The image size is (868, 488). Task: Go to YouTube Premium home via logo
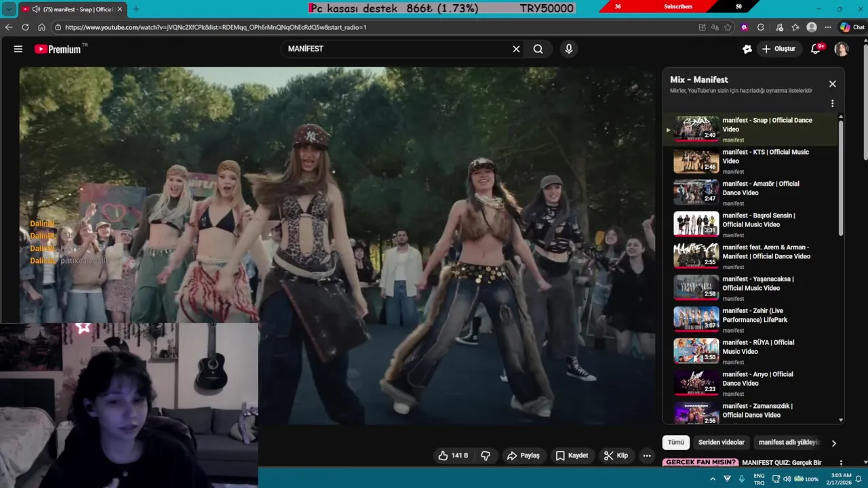[58, 49]
